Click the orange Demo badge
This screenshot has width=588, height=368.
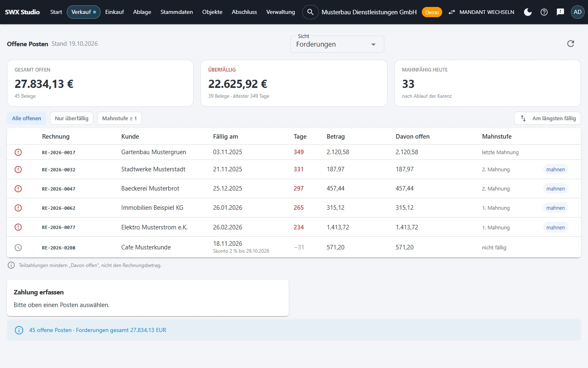[432, 12]
